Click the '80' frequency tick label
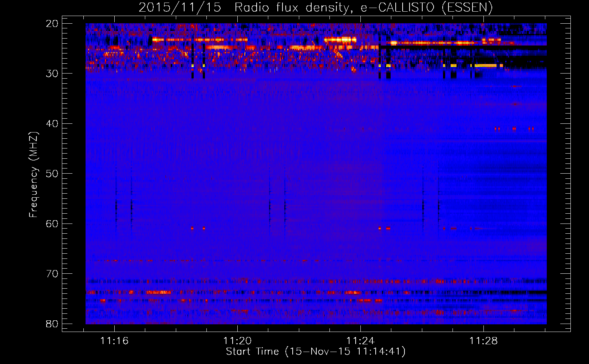 (52, 324)
